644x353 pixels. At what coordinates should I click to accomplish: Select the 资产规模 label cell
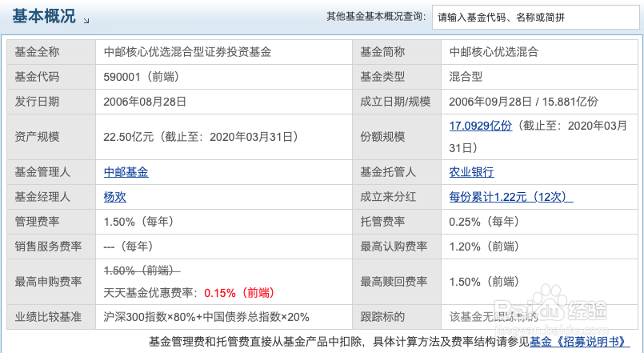51,137
